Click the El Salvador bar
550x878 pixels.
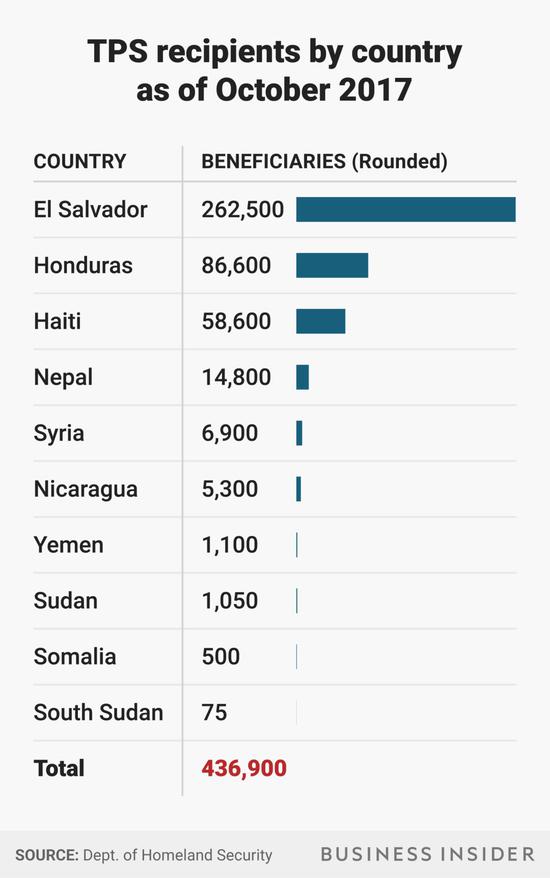click(405, 209)
